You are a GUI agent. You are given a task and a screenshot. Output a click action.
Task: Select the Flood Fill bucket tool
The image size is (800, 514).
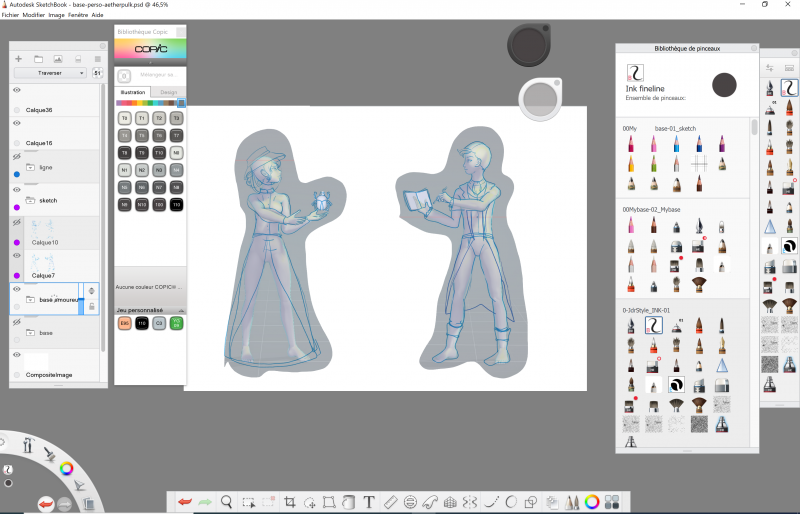click(x=348, y=502)
